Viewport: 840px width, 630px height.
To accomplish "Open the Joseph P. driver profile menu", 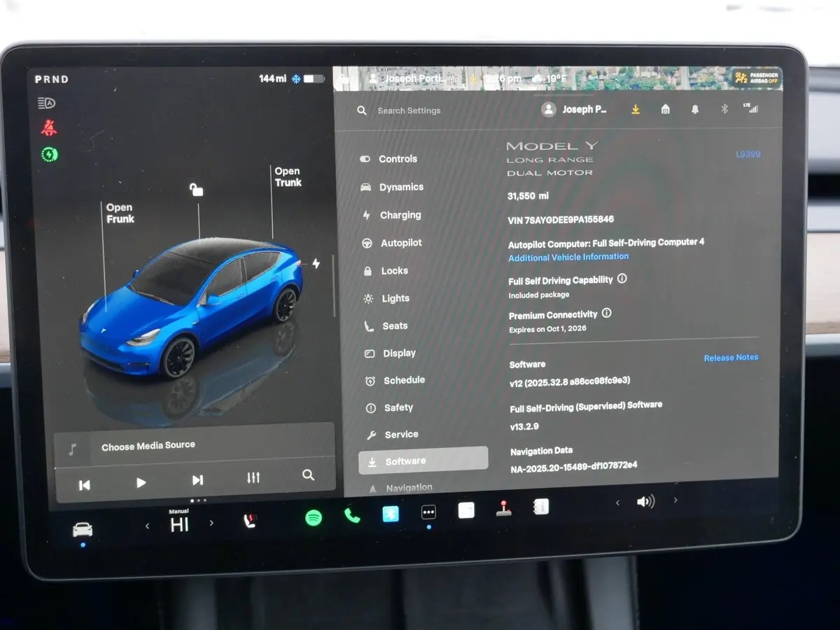I will click(x=575, y=109).
